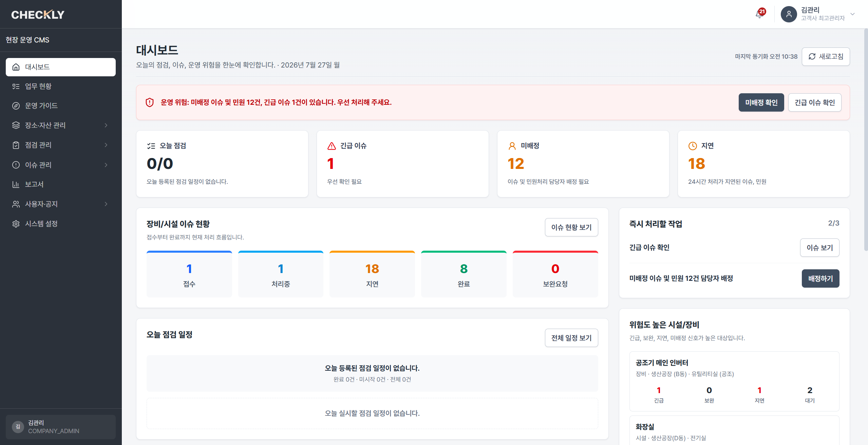Image resolution: width=868 pixels, height=445 pixels.
Task: Click the CHECKLY logo
Action: coord(38,15)
